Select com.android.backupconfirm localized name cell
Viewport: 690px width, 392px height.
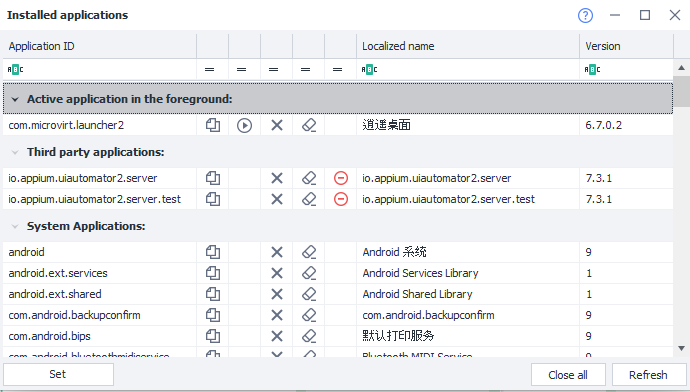click(468, 315)
